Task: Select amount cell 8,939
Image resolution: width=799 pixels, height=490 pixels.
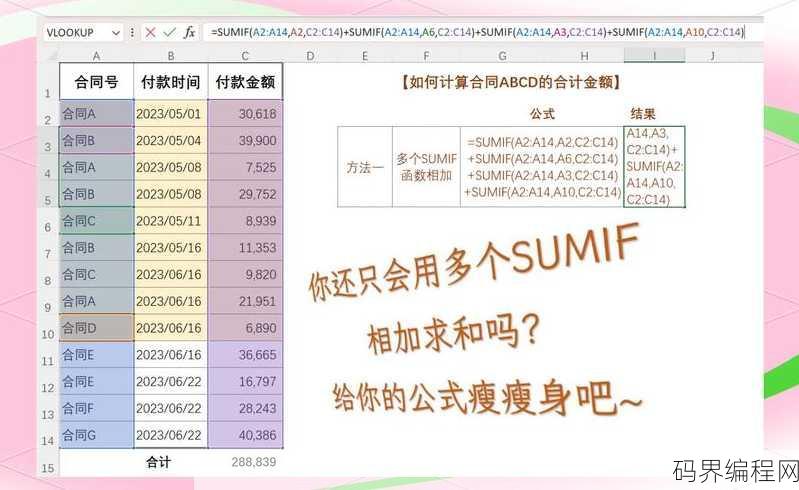Action: pyautogui.click(x=245, y=221)
